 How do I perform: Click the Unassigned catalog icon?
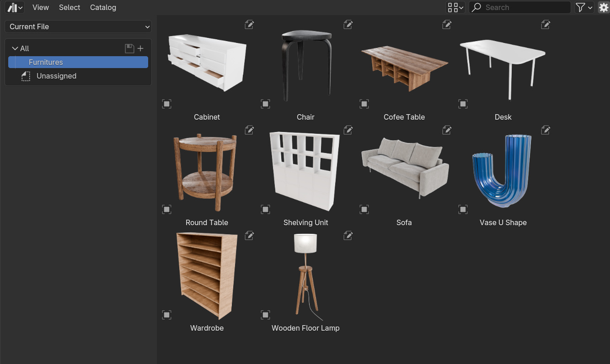pos(26,76)
